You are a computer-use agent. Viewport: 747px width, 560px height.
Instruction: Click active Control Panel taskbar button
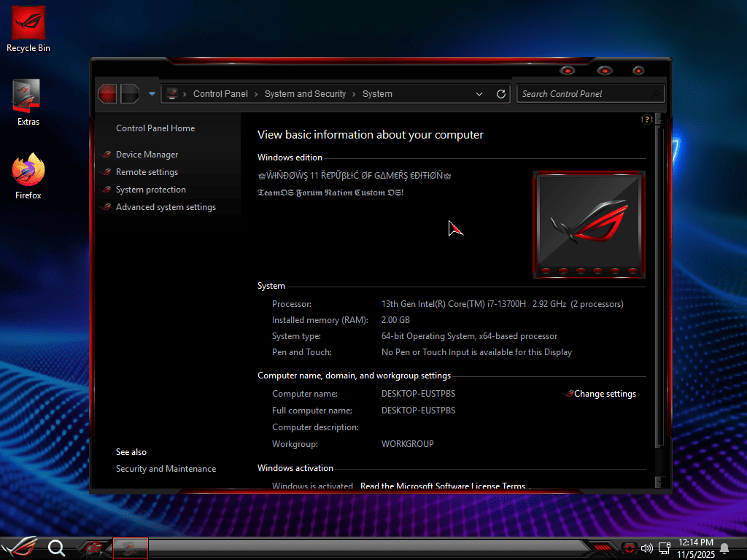pyautogui.click(x=131, y=548)
